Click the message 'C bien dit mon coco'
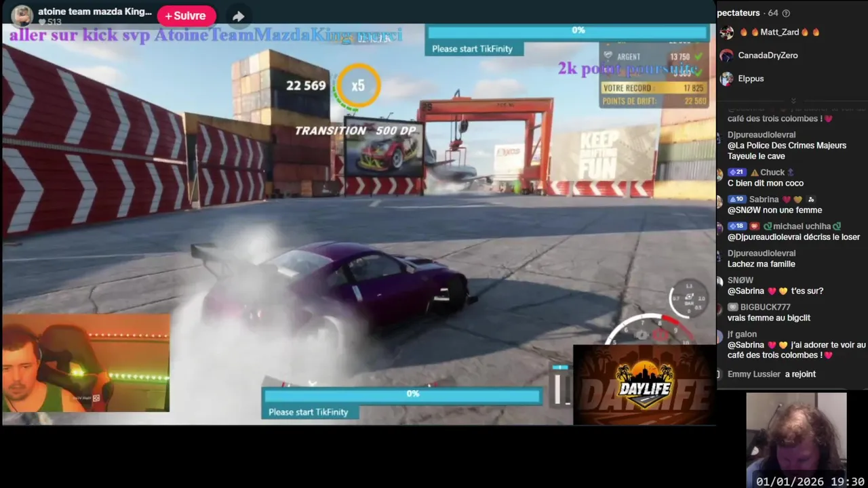 click(x=765, y=183)
